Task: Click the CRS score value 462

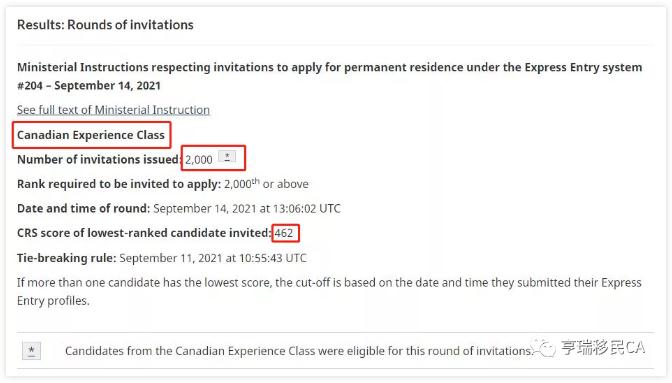Action: point(284,233)
